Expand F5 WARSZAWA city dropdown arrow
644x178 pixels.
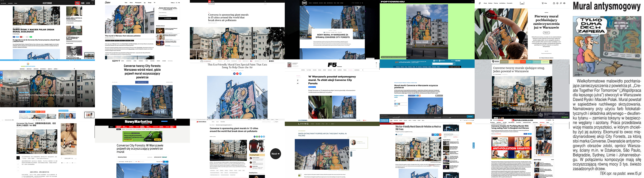click(x=363, y=70)
